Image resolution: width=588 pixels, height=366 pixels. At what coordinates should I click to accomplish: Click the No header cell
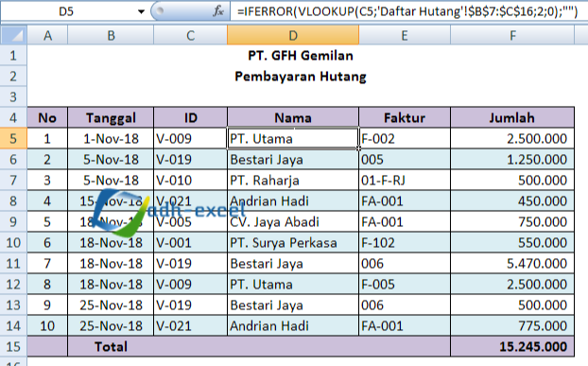[x=47, y=118]
